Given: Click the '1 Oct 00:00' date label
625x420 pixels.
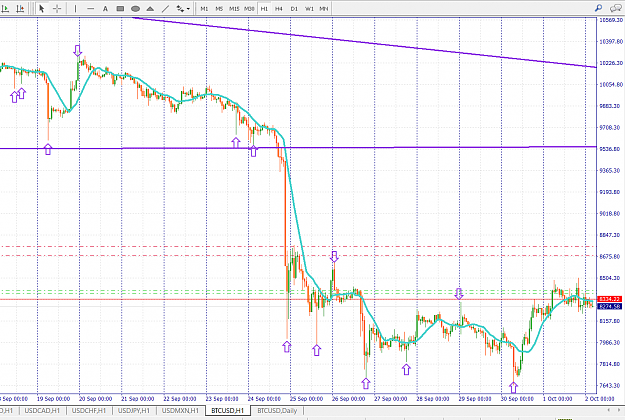Looking at the screenshot, I should [x=558, y=398].
